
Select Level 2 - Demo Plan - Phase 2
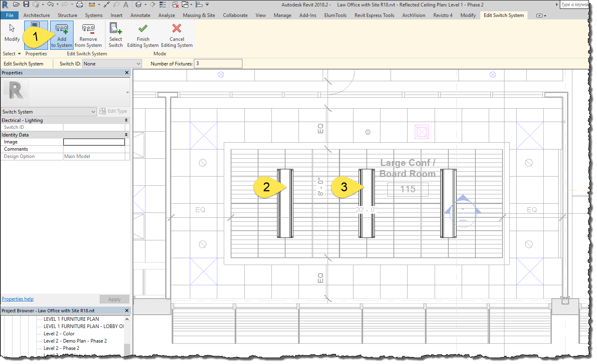point(75,341)
